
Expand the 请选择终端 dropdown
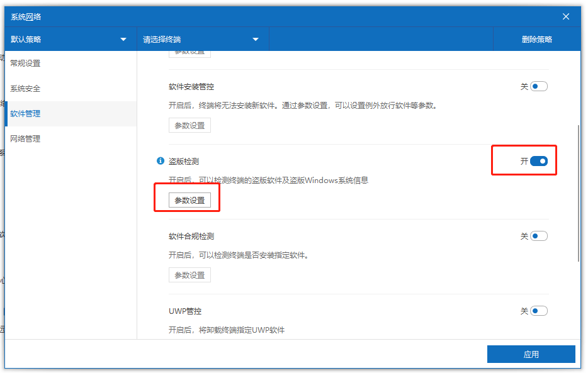pyautogui.click(x=203, y=40)
